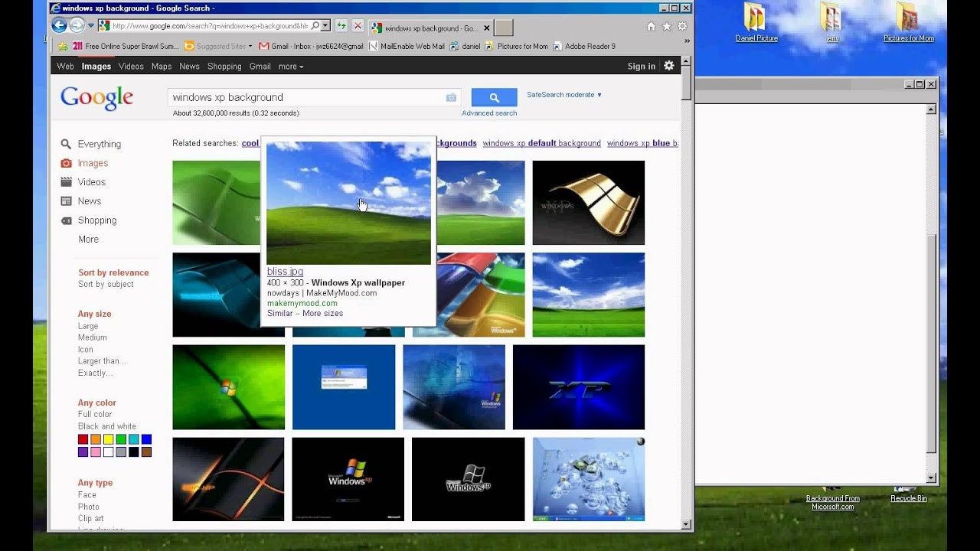Select News in Google top bar
Image resolution: width=980 pixels, height=551 pixels.
coord(189,67)
